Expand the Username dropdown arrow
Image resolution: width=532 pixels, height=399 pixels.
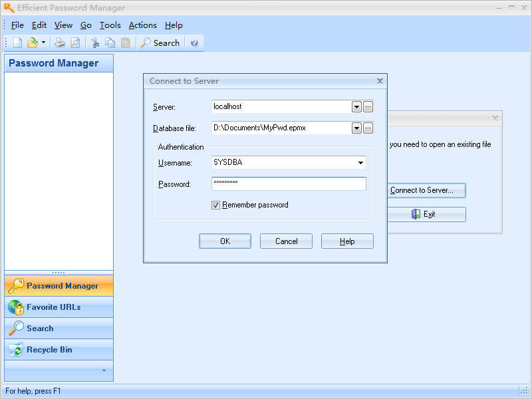click(360, 162)
